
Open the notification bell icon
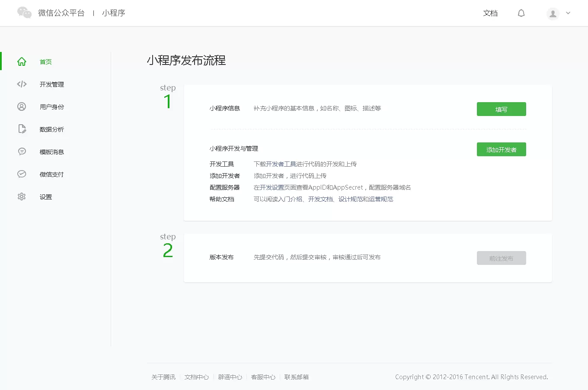tap(521, 13)
